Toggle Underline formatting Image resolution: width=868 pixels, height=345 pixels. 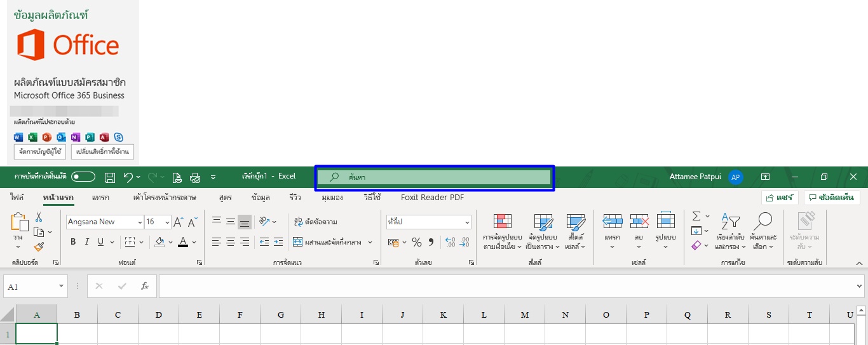click(101, 242)
